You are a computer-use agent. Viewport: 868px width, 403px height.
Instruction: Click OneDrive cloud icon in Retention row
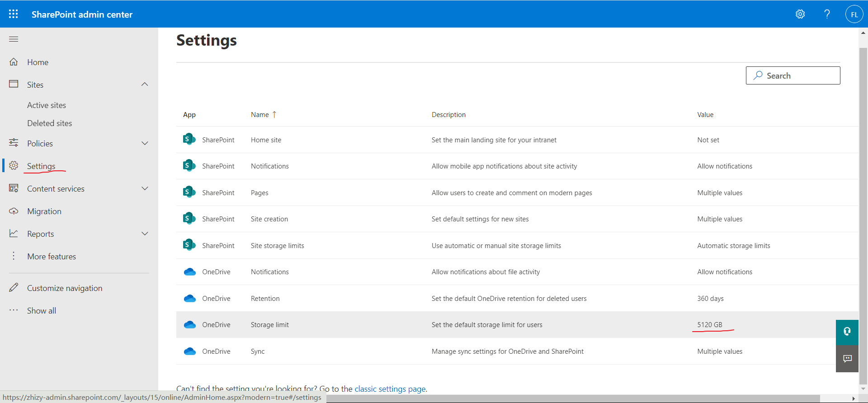(x=190, y=298)
